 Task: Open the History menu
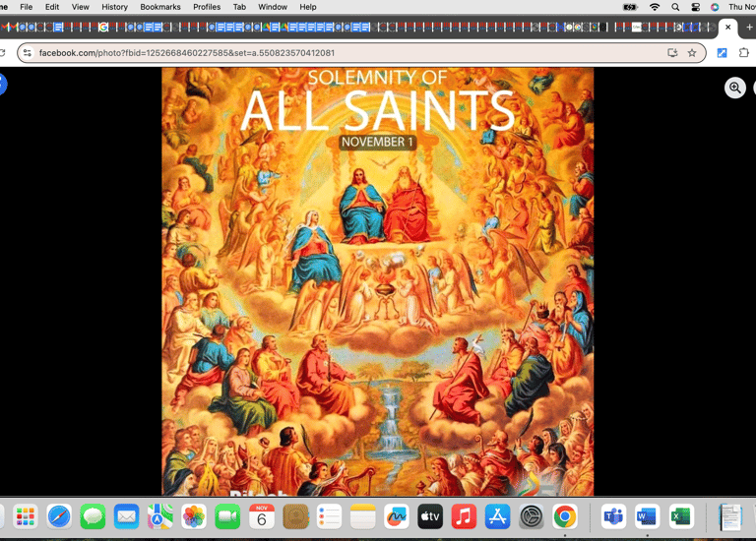tap(114, 7)
